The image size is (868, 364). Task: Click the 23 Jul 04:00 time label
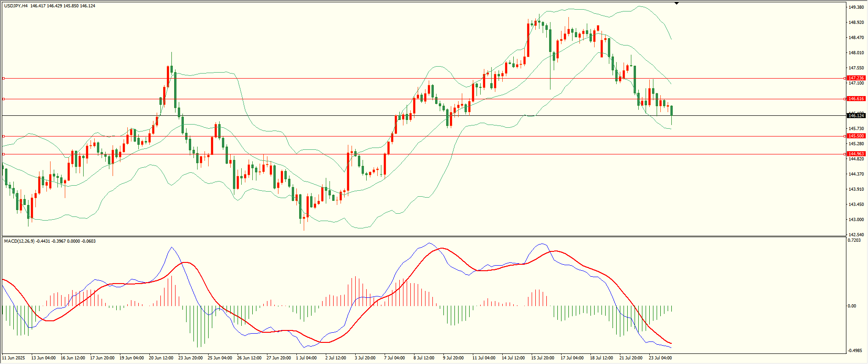[x=660, y=358]
